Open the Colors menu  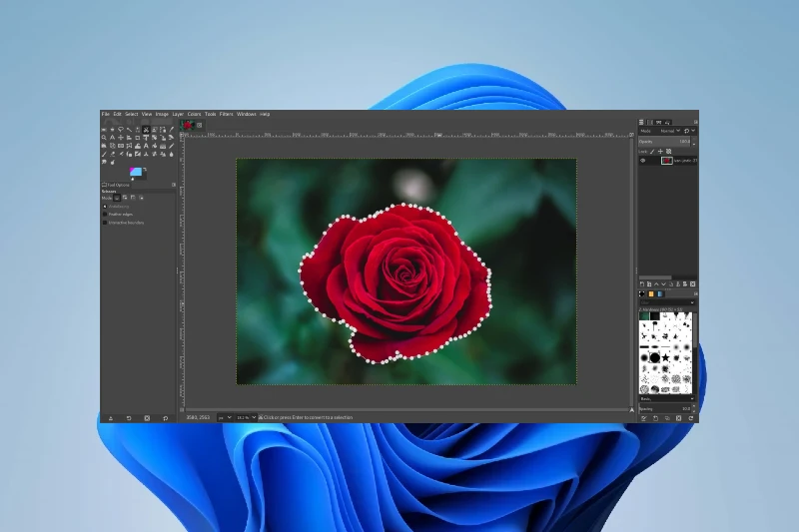point(194,114)
